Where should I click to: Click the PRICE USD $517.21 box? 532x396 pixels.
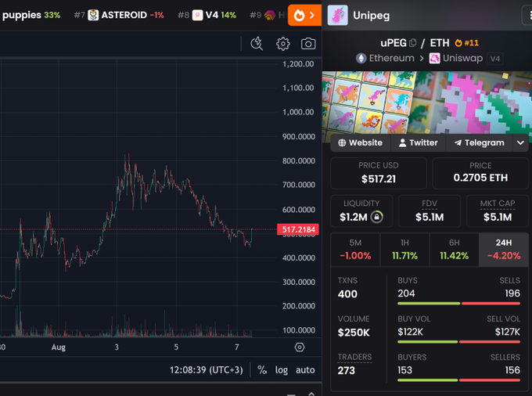pyautogui.click(x=379, y=173)
